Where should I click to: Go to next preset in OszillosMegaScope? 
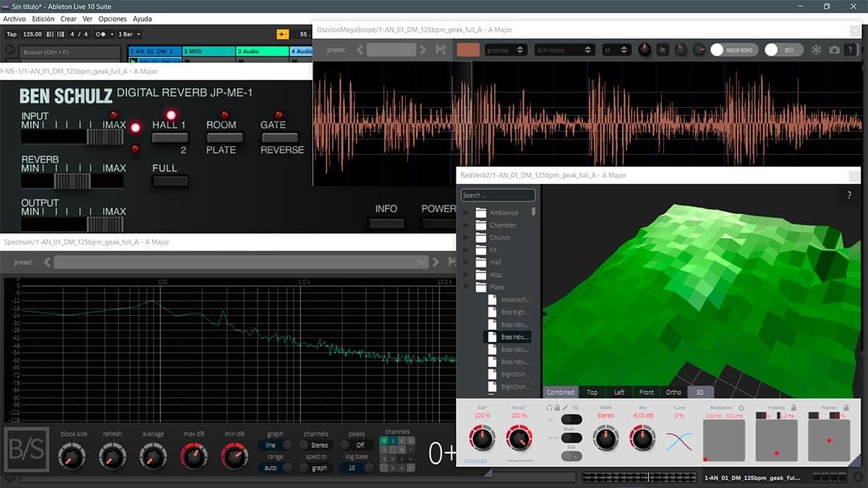tap(422, 50)
